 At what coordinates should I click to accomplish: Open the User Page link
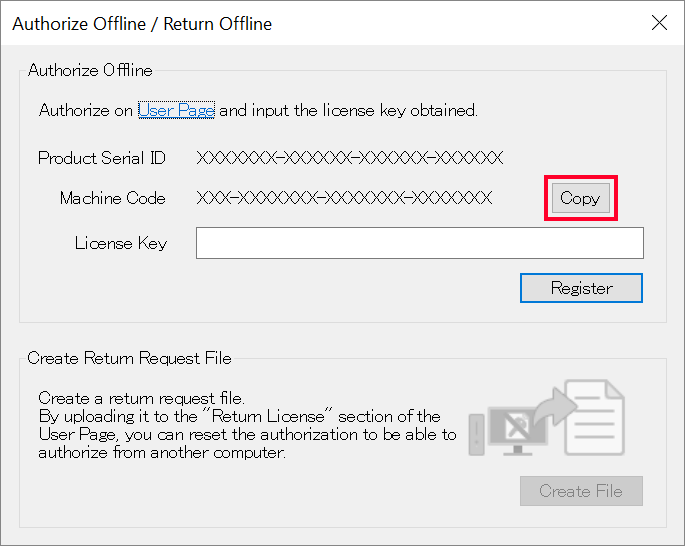point(176,110)
